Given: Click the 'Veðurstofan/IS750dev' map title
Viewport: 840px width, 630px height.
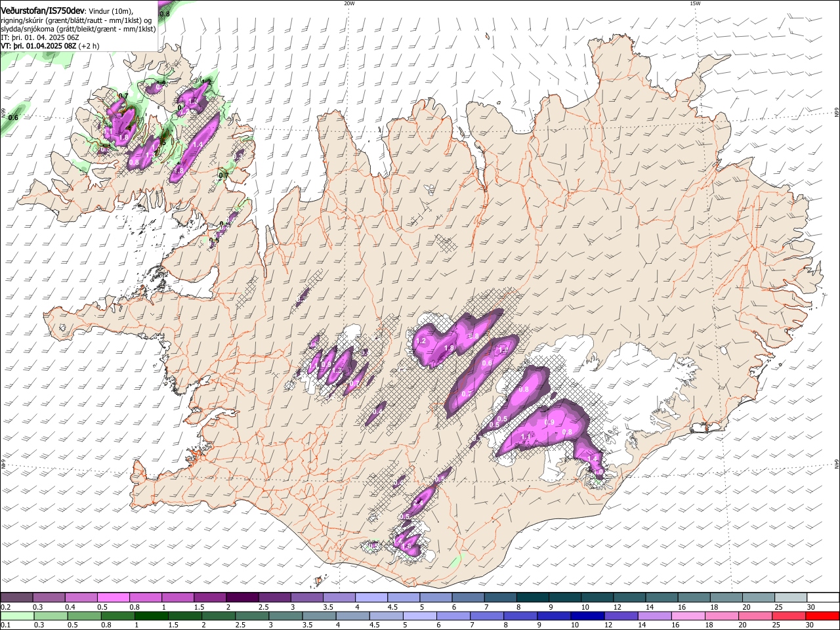Looking at the screenshot, I should click(x=43, y=10).
